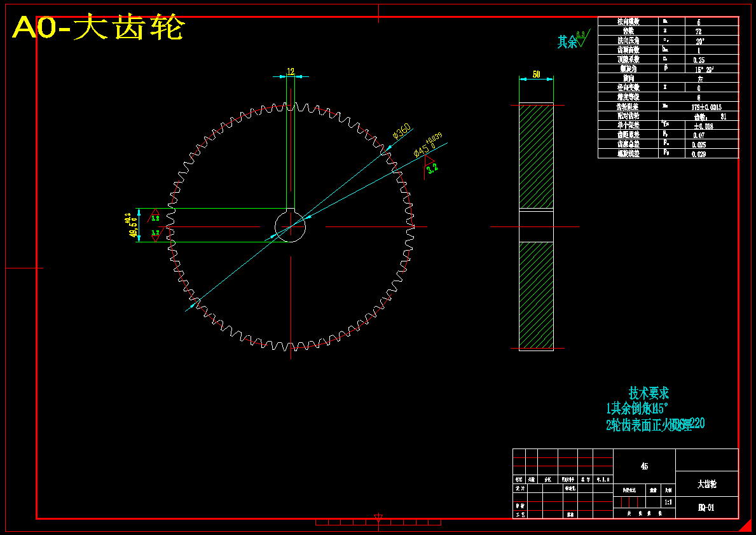Screen dimensions: 756x535
Task: Select the table value "0.25"
Action: pyautogui.click(x=699, y=60)
